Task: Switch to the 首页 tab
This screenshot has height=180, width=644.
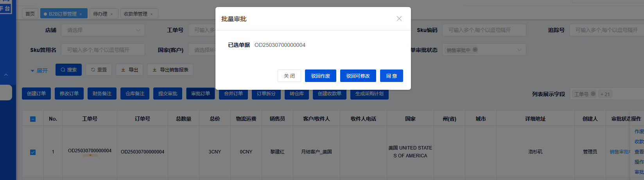Action: click(30, 14)
